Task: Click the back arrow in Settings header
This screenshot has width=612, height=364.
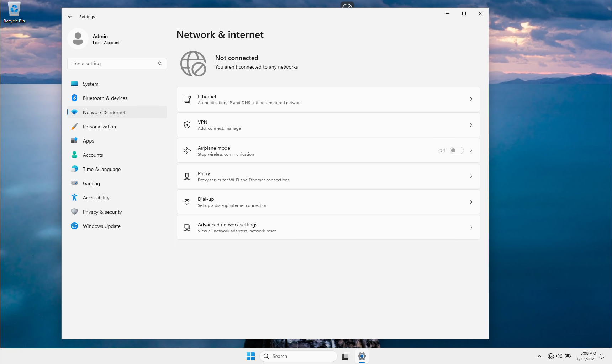Action: click(70, 17)
